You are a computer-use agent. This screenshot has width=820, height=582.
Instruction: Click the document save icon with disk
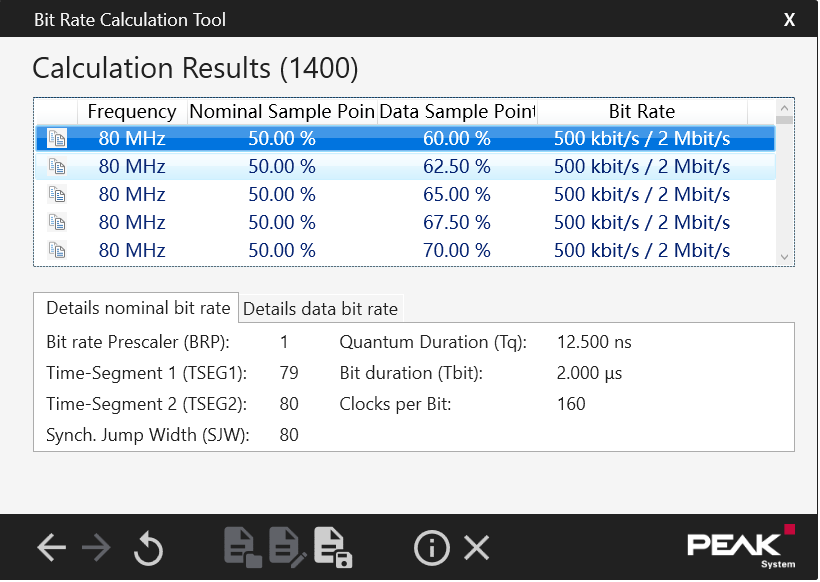pos(332,547)
